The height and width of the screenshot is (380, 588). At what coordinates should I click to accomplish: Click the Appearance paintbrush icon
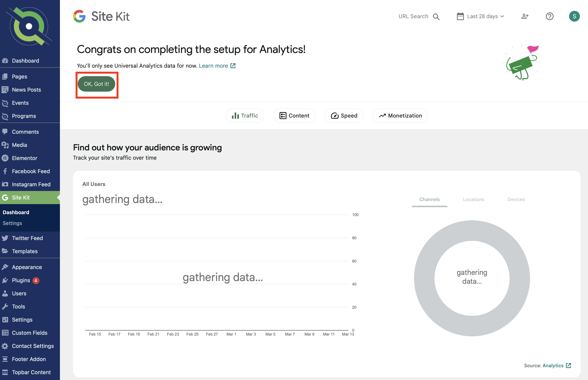[x=5, y=267]
